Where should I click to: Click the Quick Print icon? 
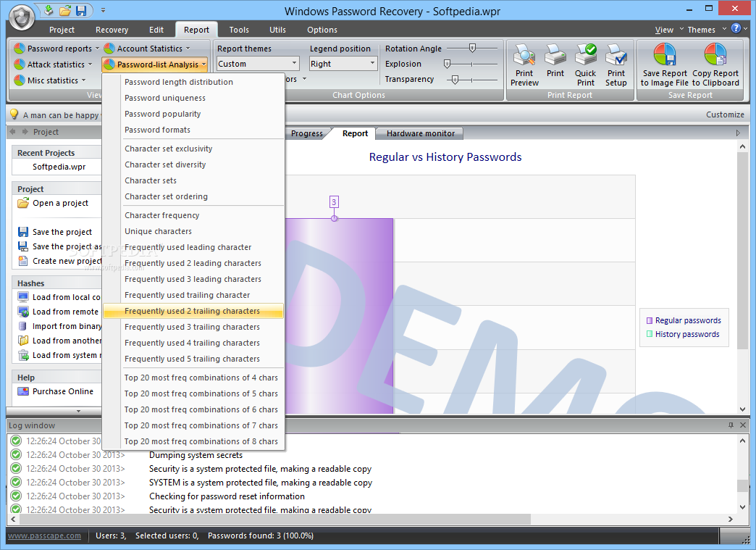[585, 54]
